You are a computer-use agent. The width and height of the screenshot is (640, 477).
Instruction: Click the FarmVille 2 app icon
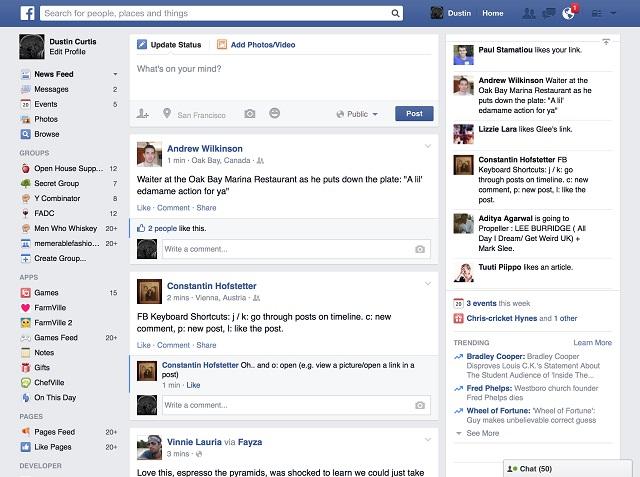tap(25, 323)
